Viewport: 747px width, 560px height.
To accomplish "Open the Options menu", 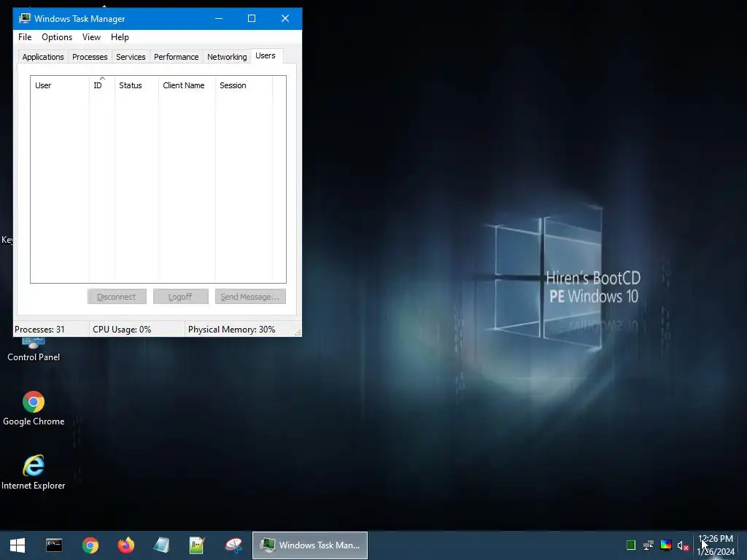I will 57,37.
